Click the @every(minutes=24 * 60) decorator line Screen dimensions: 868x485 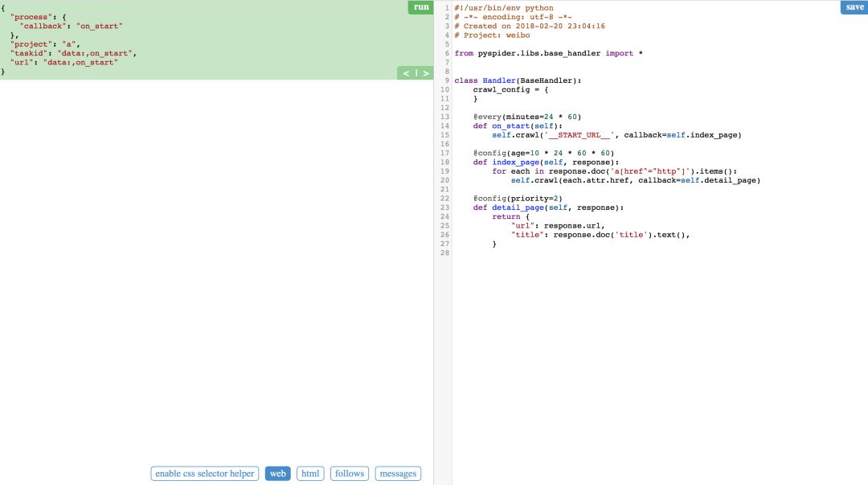coord(527,117)
